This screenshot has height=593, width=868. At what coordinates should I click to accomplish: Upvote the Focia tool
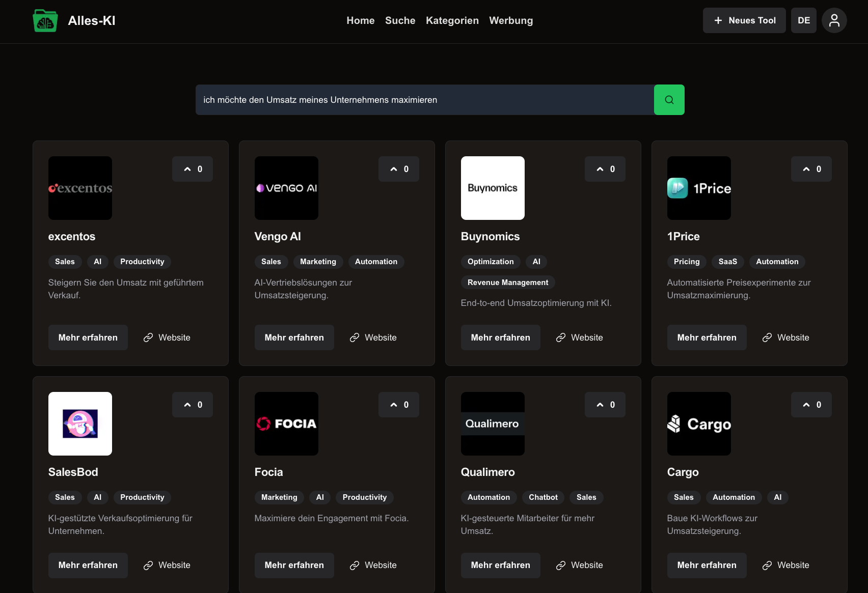pyautogui.click(x=399, y=405)
